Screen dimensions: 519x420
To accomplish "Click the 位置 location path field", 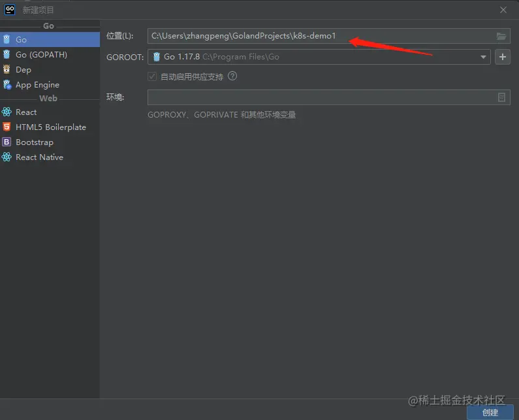I will [328, 36].
